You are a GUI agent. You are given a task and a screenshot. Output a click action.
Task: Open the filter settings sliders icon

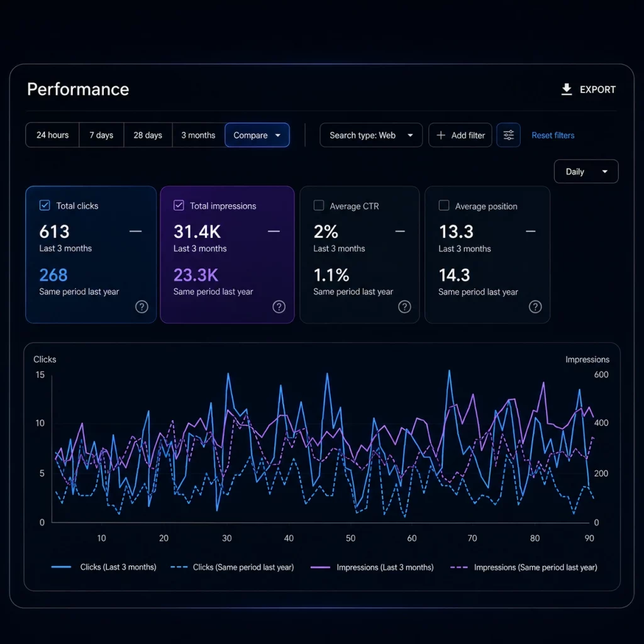click(508, 135)
